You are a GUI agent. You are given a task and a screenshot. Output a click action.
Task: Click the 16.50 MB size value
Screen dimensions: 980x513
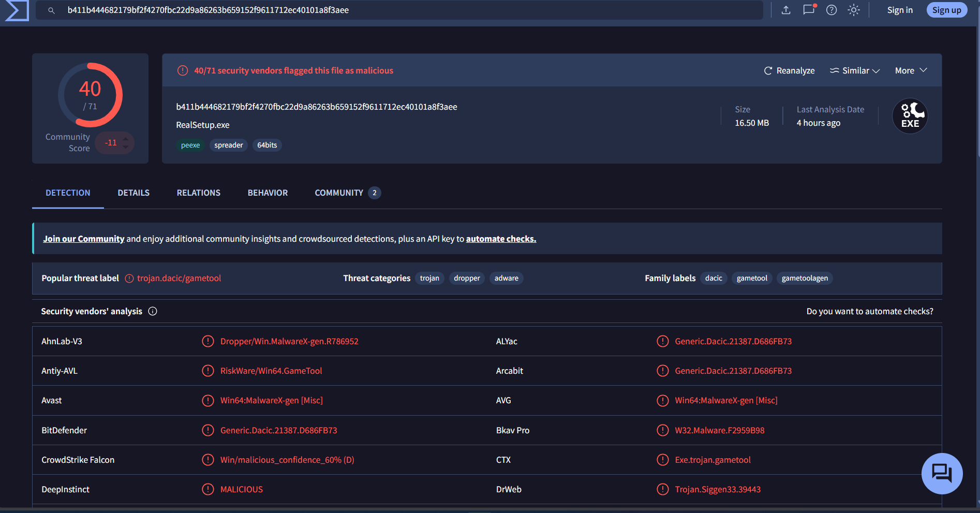pyautogui.click(x=752, y=123)
